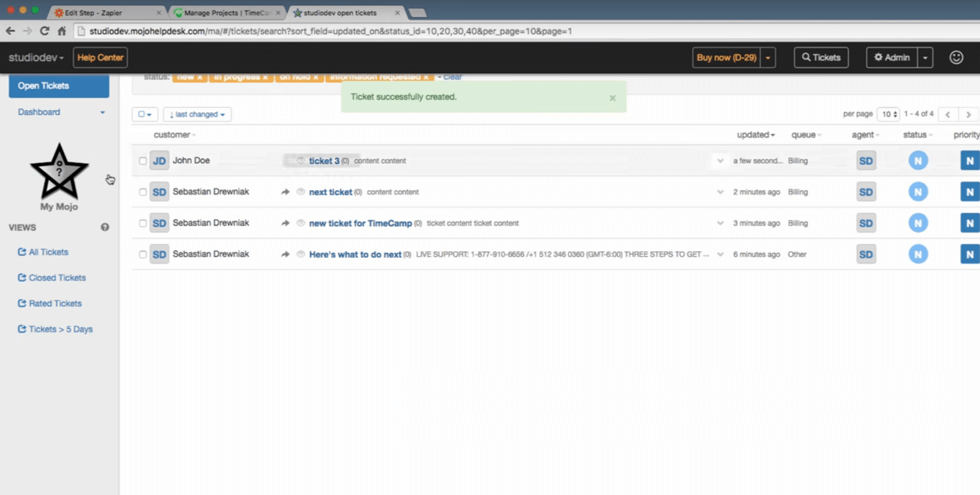Image resolution: width=980 pixels, height=495 pixels.
Task: Open the ticket 3 link
Action: (324, 161)
